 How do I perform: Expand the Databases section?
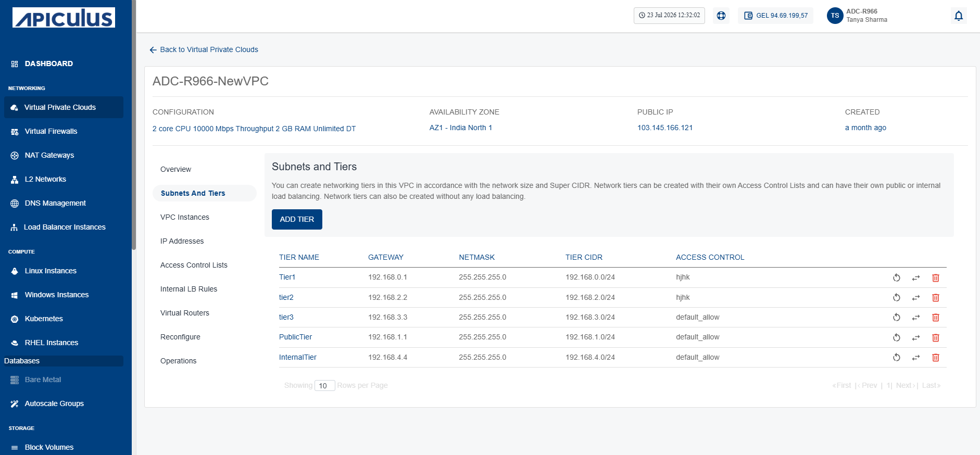[x=64, y=361]
